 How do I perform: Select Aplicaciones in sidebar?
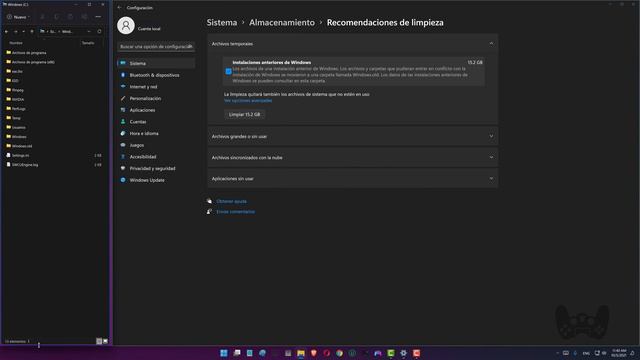point(156,110)
